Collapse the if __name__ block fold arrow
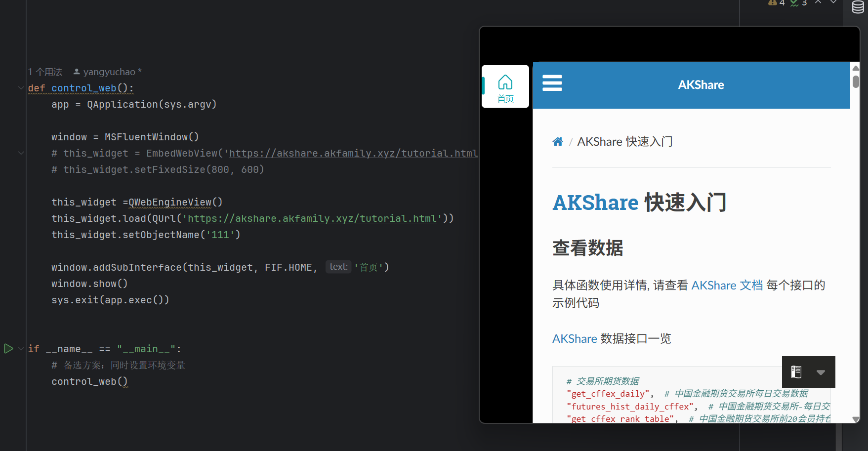The image size is (868, 451). (21, 349)
